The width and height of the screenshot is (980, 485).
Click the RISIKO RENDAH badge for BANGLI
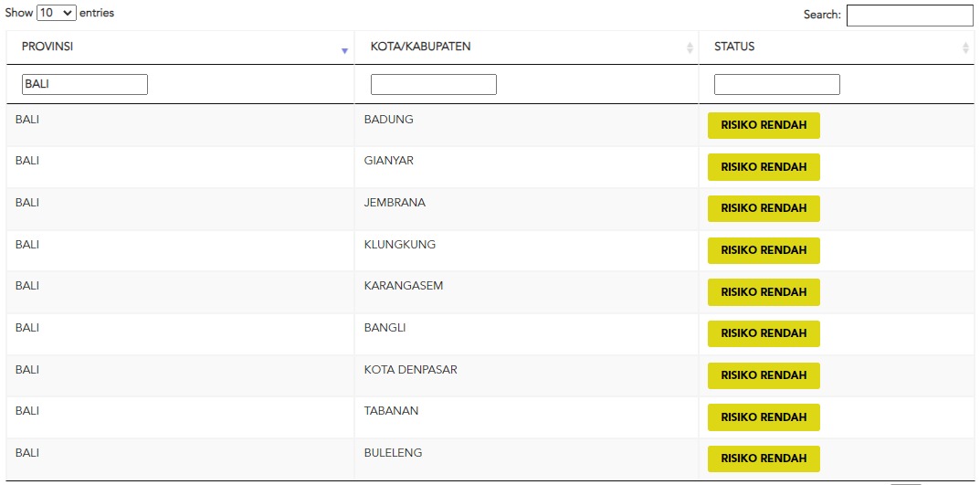(764, 333)
